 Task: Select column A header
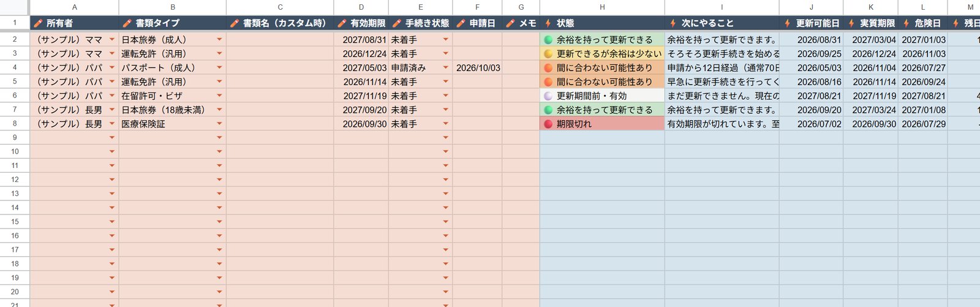[74, 7]
